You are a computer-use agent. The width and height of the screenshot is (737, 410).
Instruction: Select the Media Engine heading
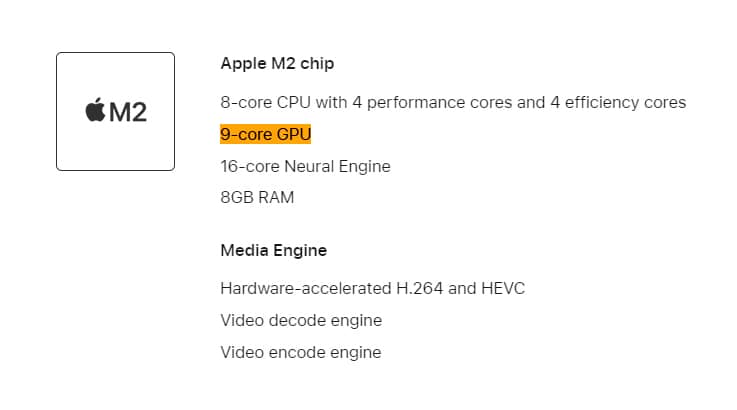coord(273,250)
